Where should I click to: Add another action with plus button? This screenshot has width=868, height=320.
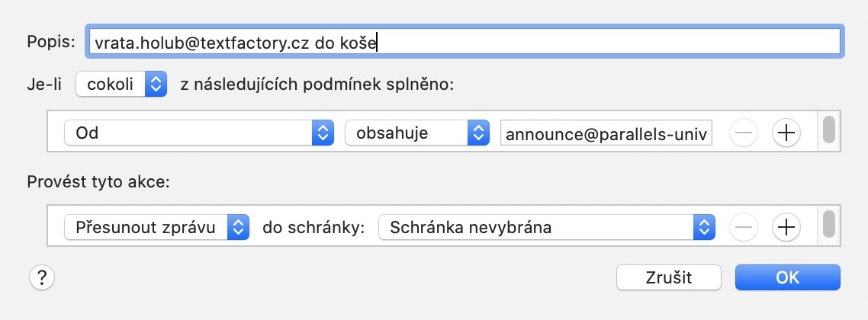point(786,227)
